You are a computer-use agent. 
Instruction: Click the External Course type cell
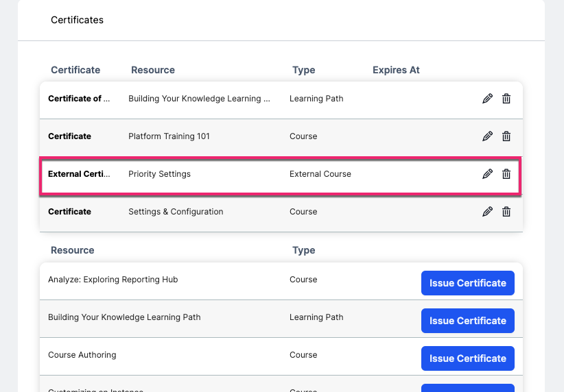(x=320, y=174)
